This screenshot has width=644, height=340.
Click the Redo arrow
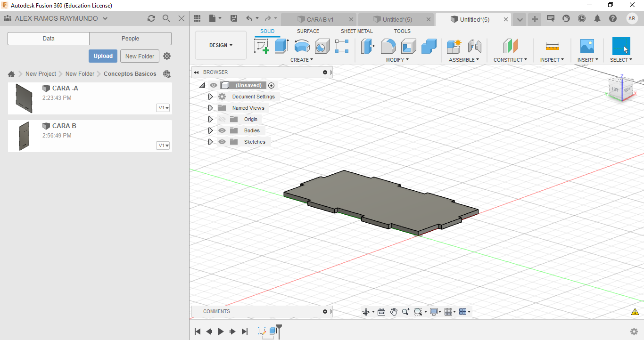click(268, 18)
